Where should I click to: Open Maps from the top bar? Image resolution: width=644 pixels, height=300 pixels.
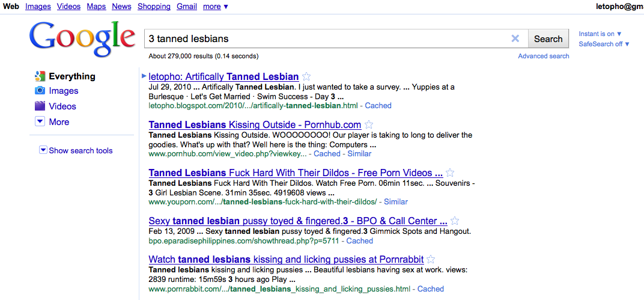pyautogui.click(x=96, y=7)
